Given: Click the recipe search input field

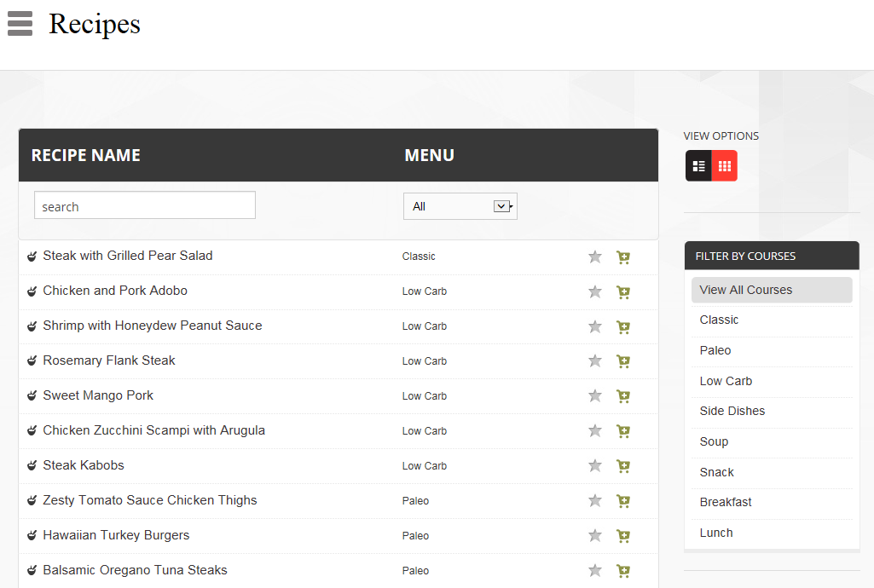Looking at the screenshot, I should click(145, 206).
